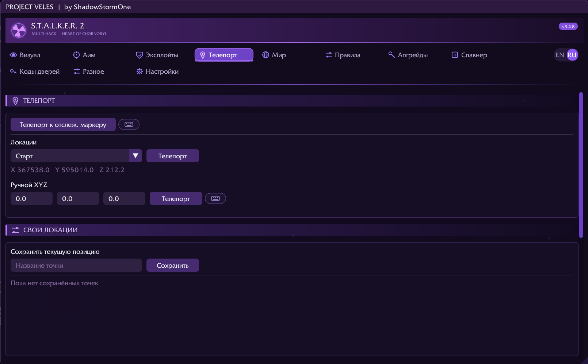Focus the first manual XYZ coordinate field
588x364 pixels.
pyautogui.click(x=31, y=198)
